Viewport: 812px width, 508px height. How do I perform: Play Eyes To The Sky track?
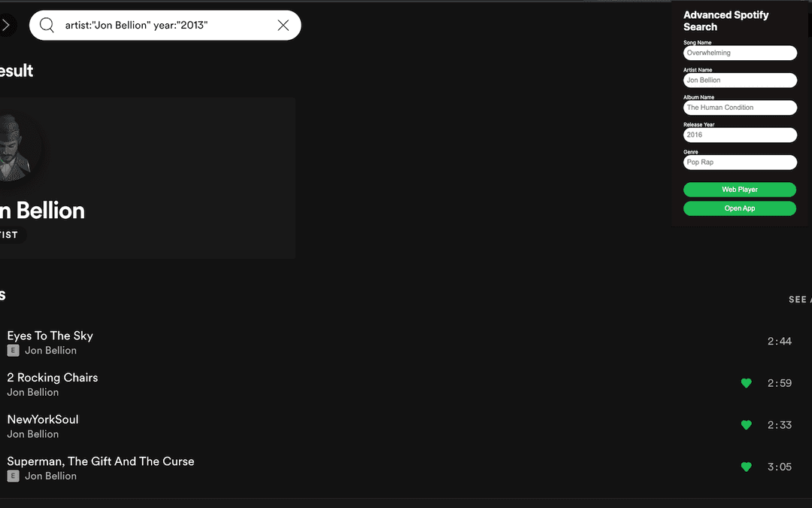click(x=50, y=336)
